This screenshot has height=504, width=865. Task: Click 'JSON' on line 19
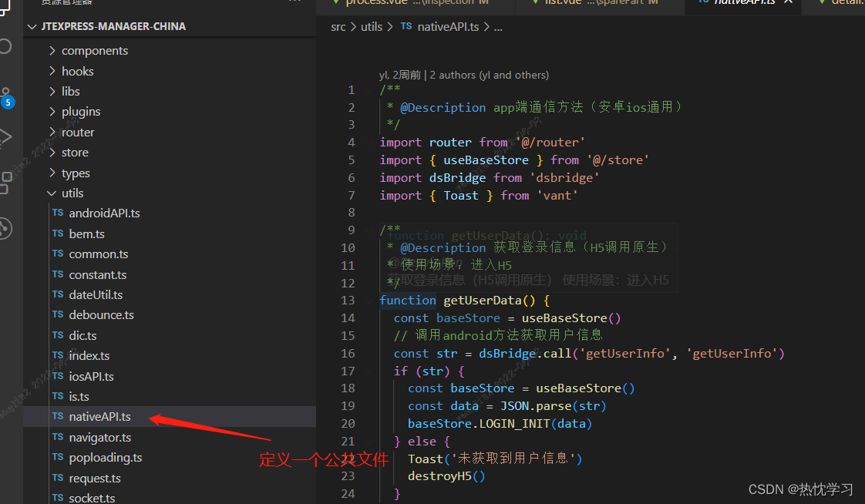pyautogui.click(x=514, y=406)
